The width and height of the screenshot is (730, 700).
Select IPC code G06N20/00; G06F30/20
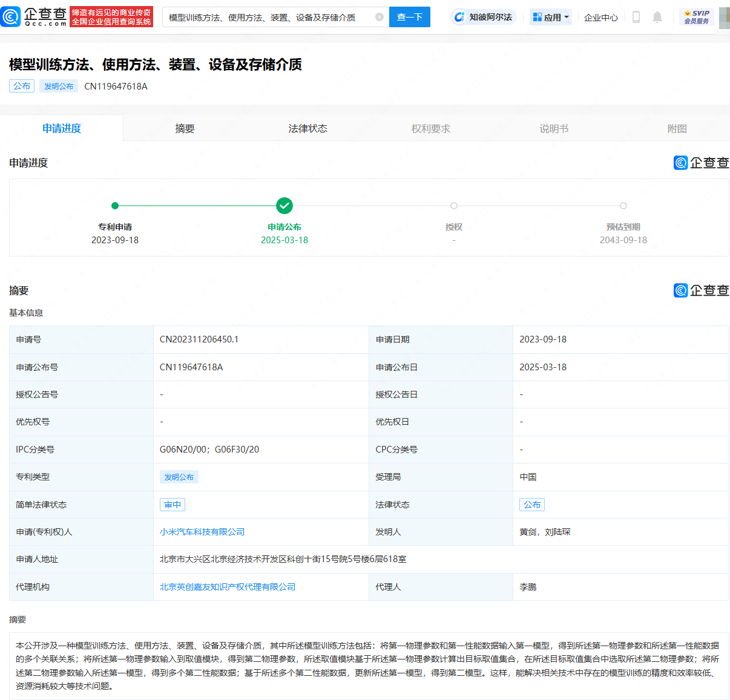(209, 450)
